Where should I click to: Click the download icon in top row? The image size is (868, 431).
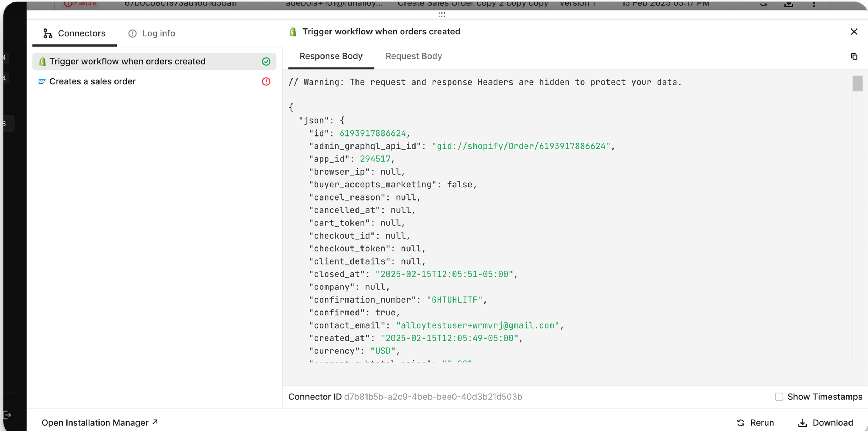tap(789, 4)
